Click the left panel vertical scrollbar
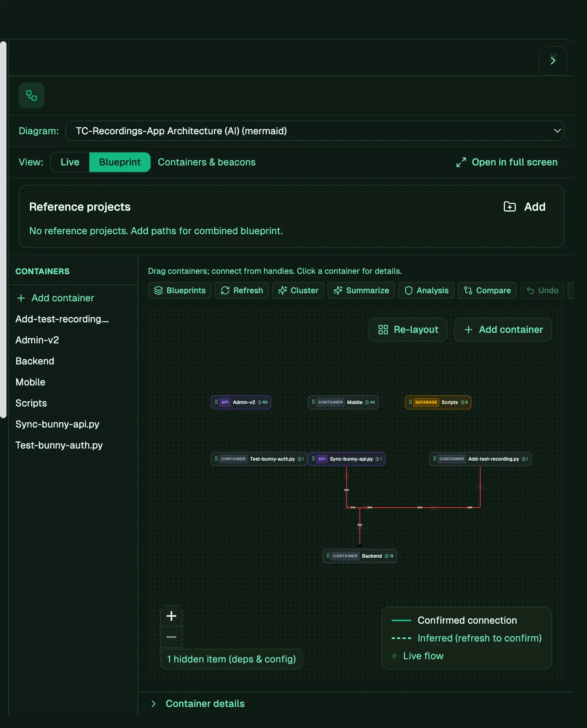Screen dimensions: 587x728 tap(3, 229)
